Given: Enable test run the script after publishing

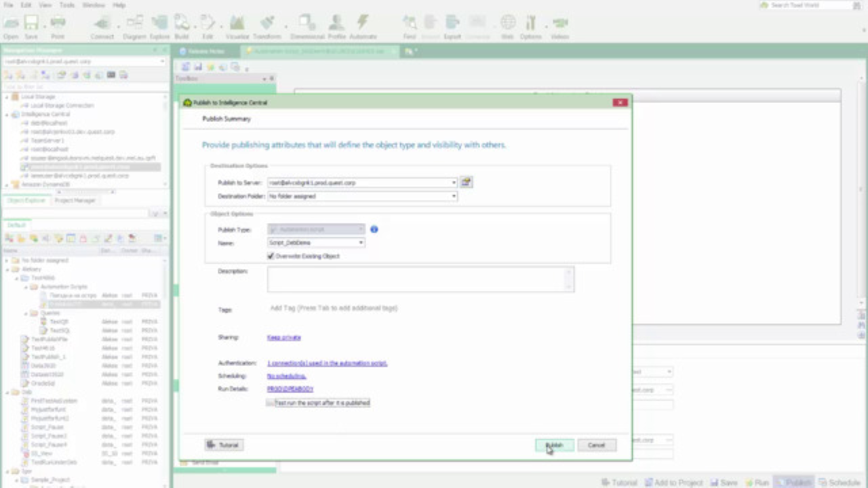Looking at the screenshot, I should coord(271,403).
